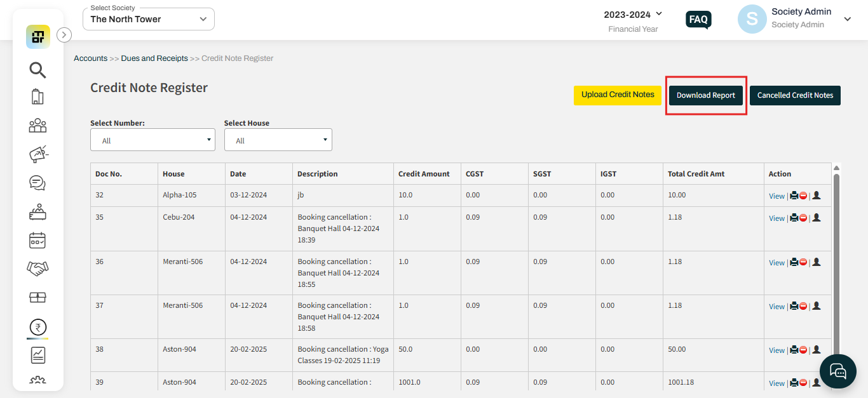
Task: Open the calendar icon in the sidebar
Action: 38,241
